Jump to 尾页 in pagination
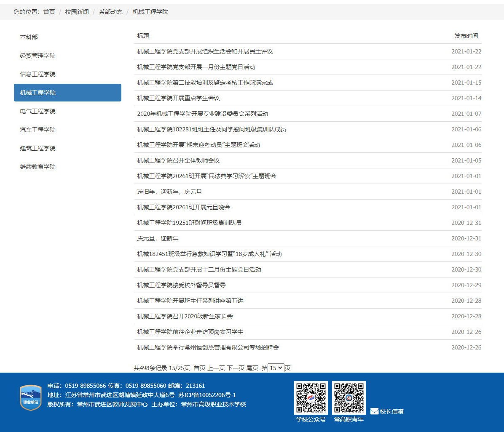The width and height of the screenshot is (504, 432). point(252,368)
